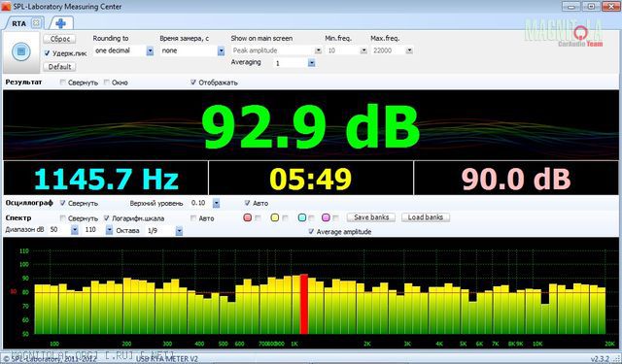Enable checkbox next to cyan bank swatch
The height and width of the screenshot is (364, 622).
[312, 217]
